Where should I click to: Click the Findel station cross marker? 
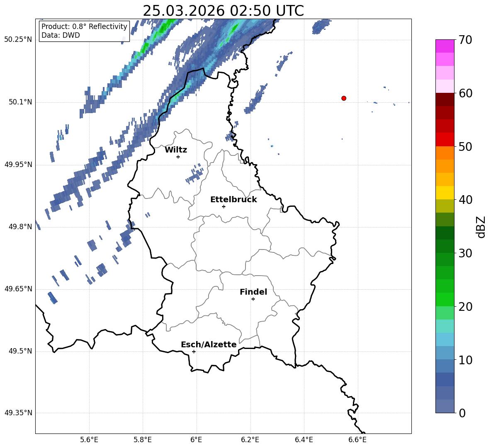[253, 299]
